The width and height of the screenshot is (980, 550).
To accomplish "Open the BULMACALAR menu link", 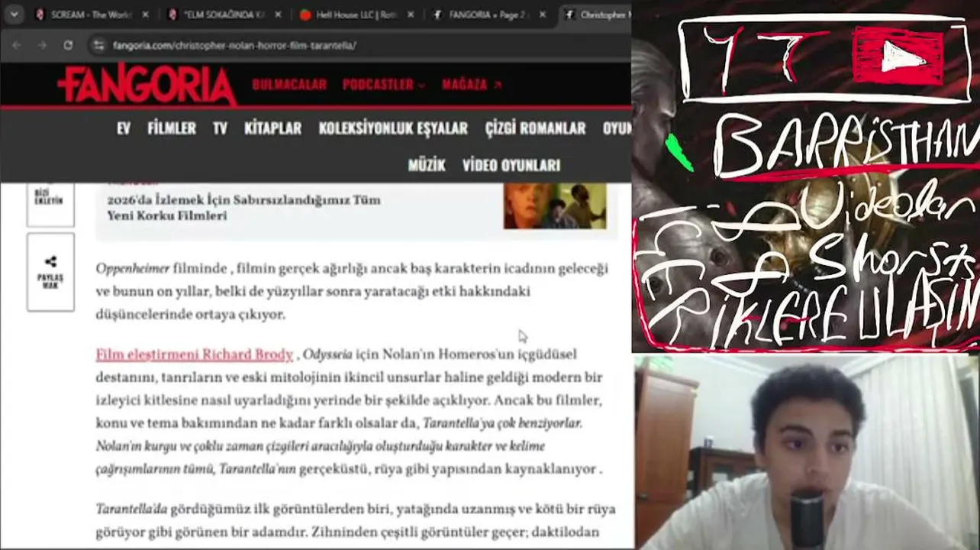I will click(289, 85).
